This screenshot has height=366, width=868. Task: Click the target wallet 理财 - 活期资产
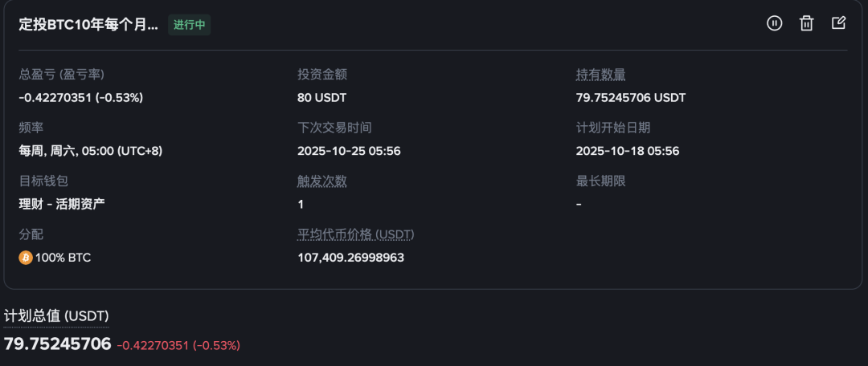pos(62,204)
